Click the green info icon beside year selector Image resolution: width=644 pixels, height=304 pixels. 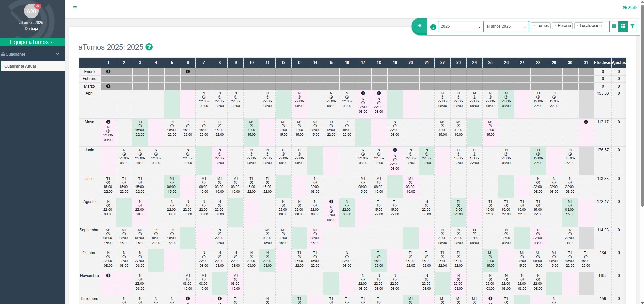point(433,27)
